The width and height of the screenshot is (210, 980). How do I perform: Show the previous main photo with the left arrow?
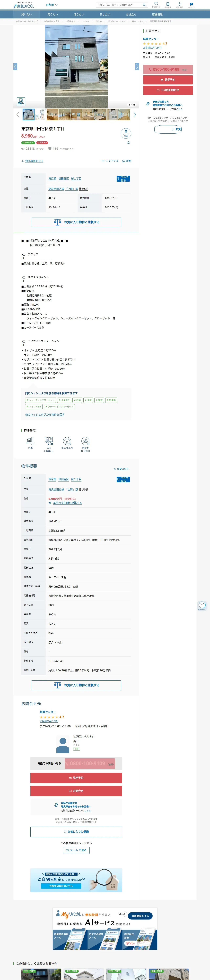point(15,67)
